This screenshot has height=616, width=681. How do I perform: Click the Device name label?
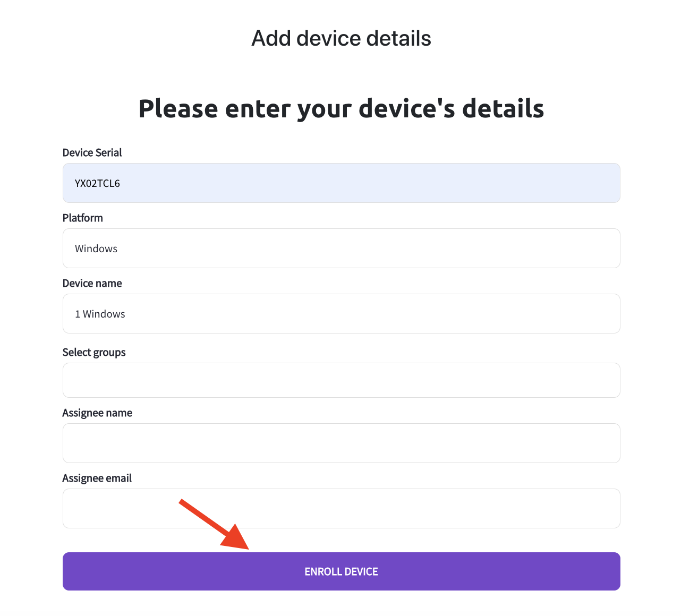tap(92, 283)
